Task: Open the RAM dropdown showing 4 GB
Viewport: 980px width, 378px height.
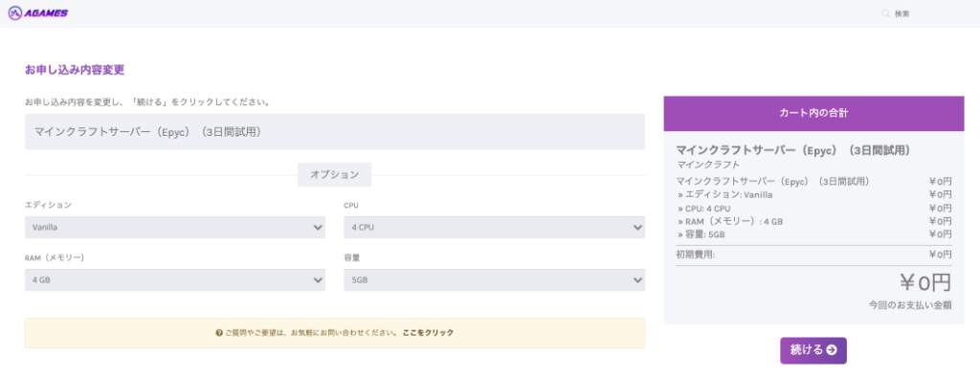Action: (x=175, y=279)
